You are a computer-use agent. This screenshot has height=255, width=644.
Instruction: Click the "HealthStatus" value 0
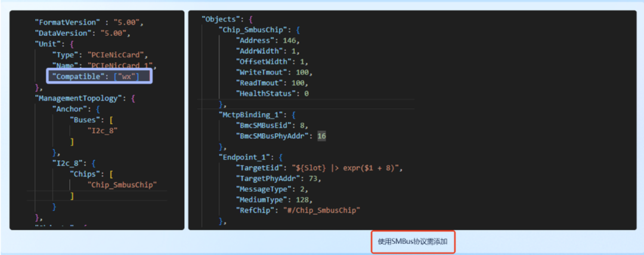[306, 93]
